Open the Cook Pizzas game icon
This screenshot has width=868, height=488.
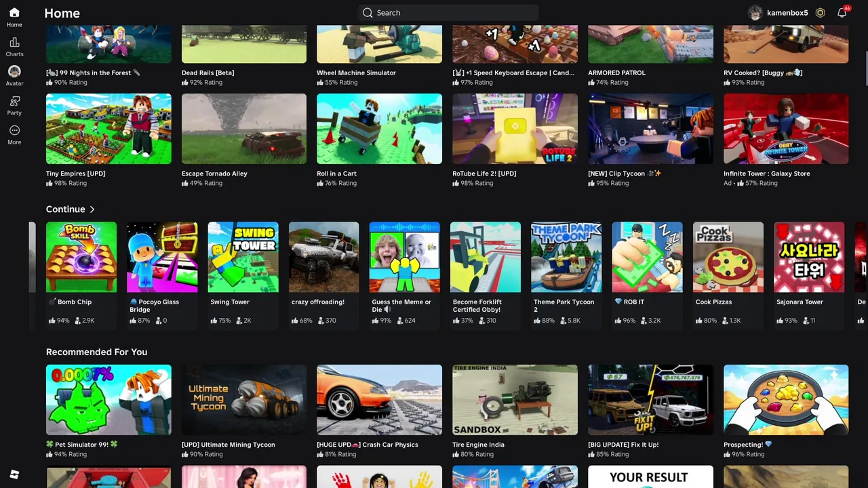728,257
